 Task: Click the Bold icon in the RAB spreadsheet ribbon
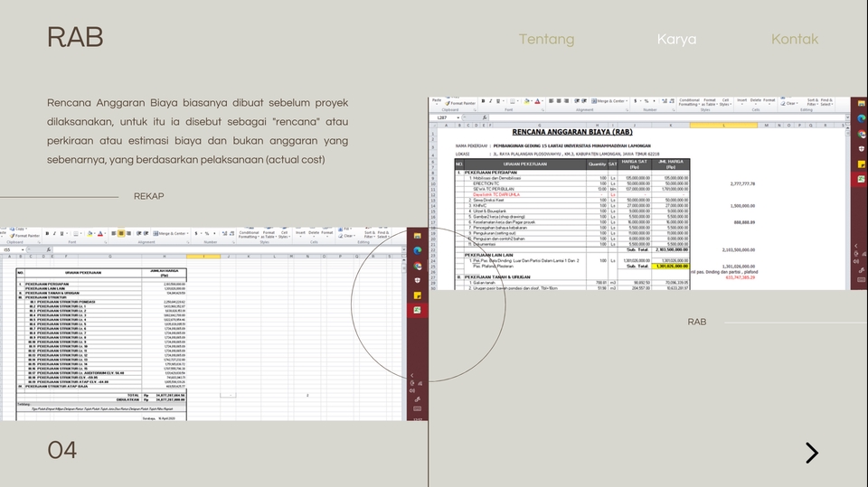point(484,101)
